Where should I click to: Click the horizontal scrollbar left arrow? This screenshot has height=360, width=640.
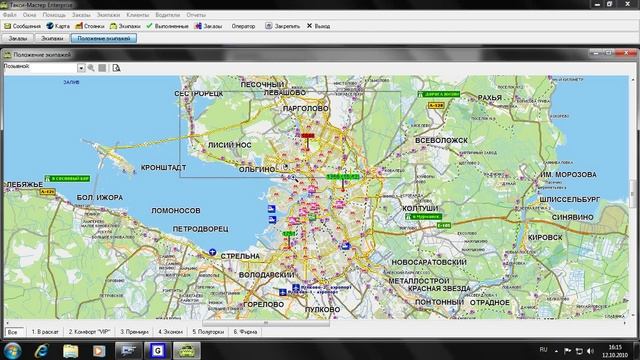pyautogui.click(x=7, y=323)
